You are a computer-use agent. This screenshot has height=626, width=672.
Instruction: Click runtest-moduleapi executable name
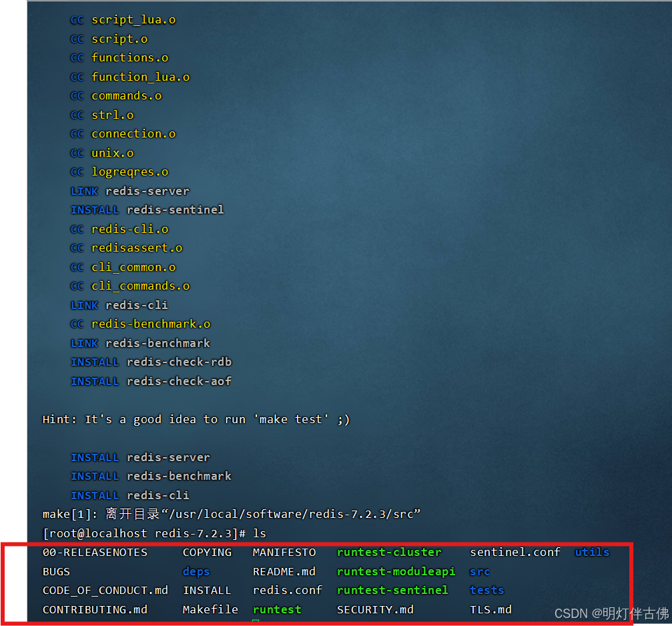[x=396, y=572]
